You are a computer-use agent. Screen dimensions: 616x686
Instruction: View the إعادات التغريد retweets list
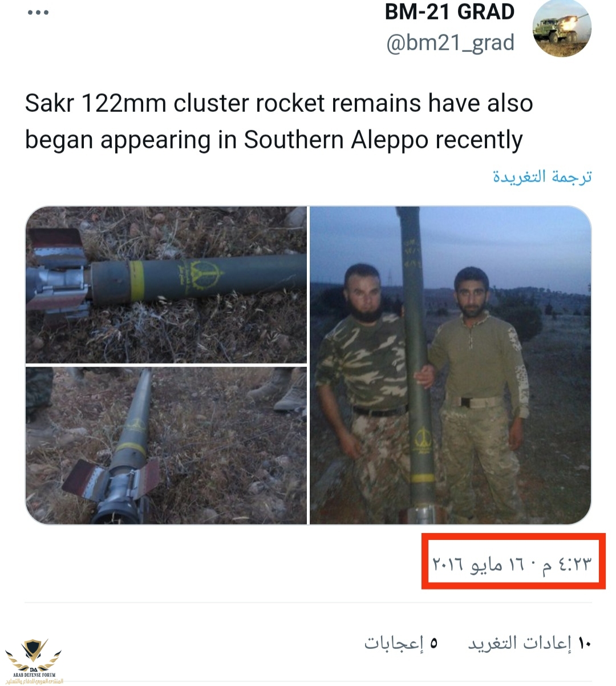tap(520, 643)
